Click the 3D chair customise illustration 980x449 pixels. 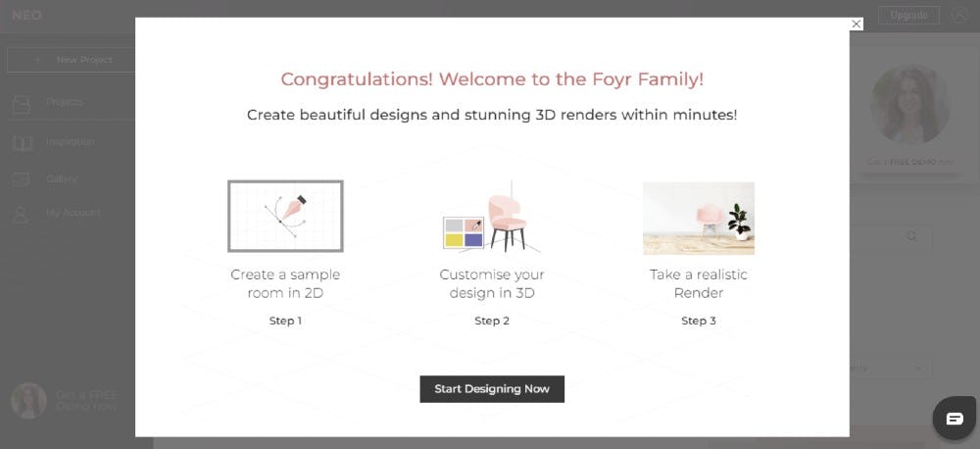click(492, 216)
